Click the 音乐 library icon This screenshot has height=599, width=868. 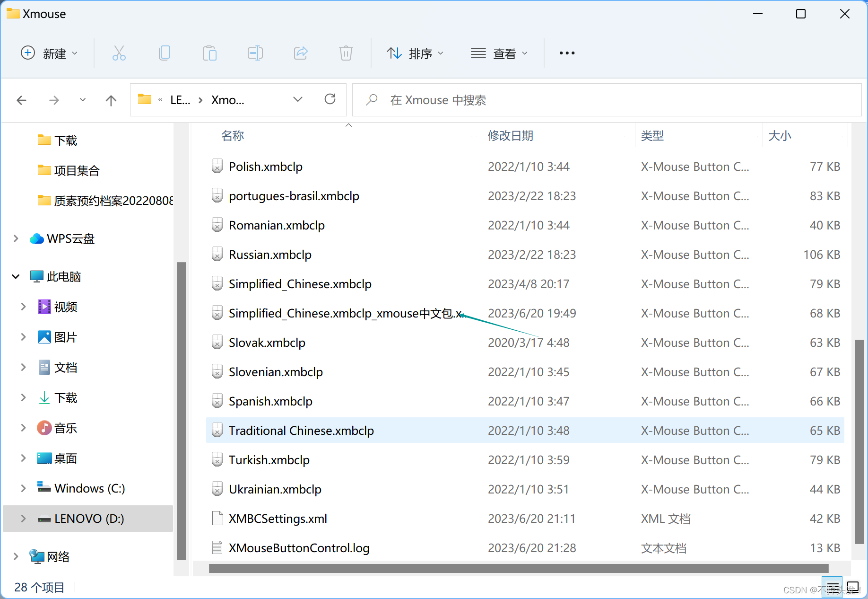coord(44,428)
